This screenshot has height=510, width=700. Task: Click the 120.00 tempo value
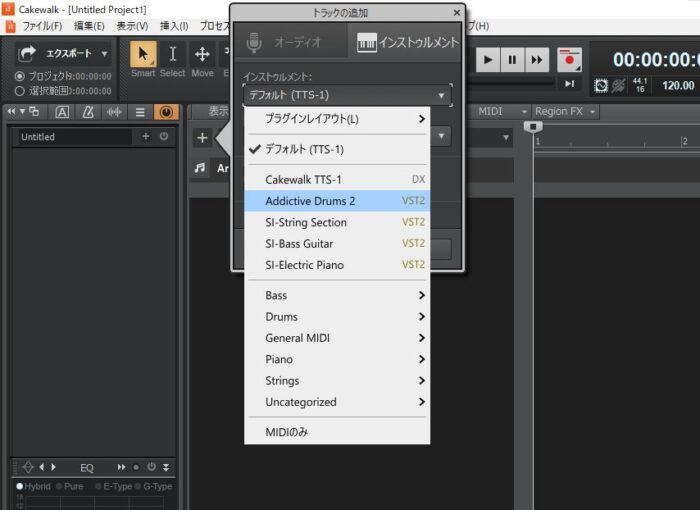[678, 85]
